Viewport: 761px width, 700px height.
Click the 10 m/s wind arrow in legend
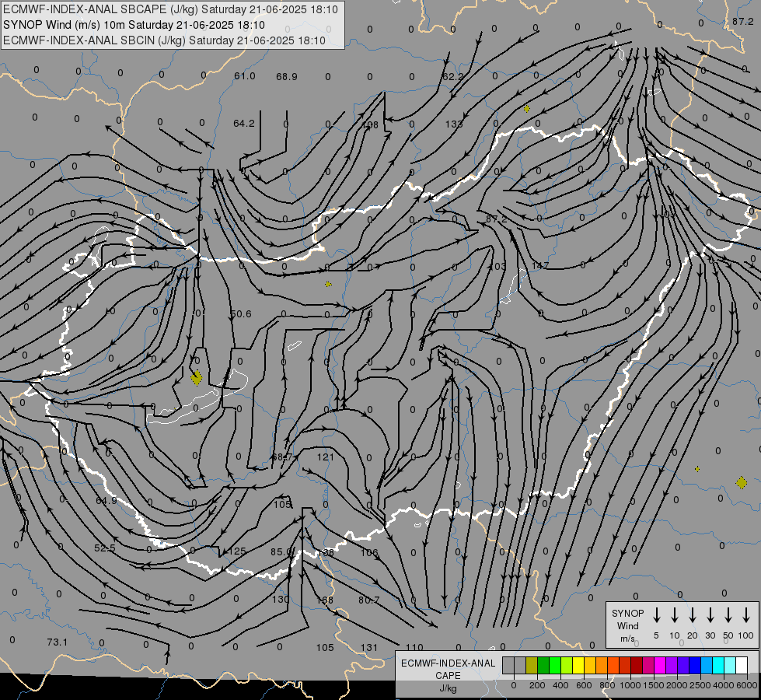point(675,614)
